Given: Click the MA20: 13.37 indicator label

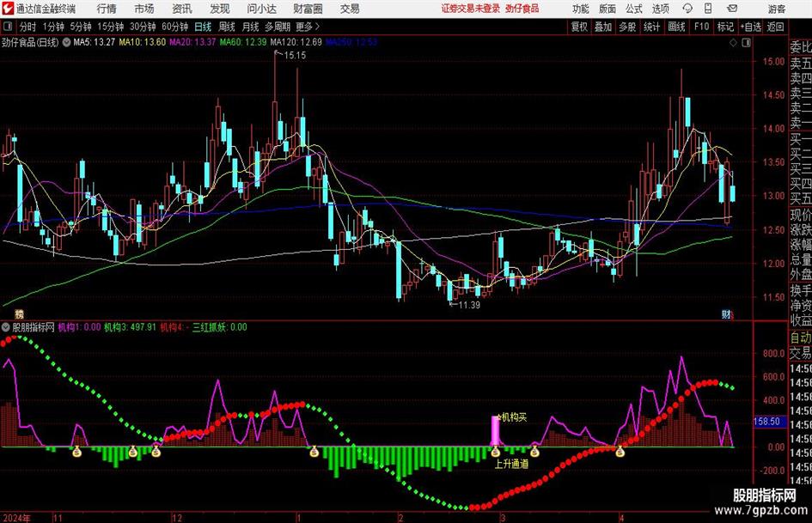Looking at the screenshot, I should 192,42.
